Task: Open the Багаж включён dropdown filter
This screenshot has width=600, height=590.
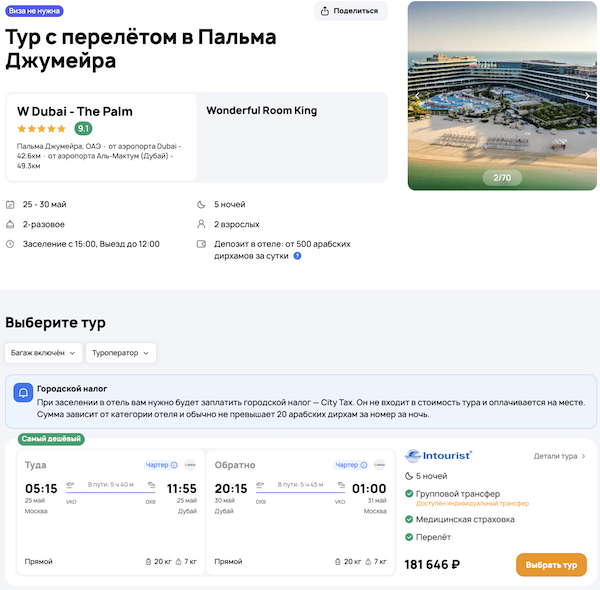Action: 43,353
